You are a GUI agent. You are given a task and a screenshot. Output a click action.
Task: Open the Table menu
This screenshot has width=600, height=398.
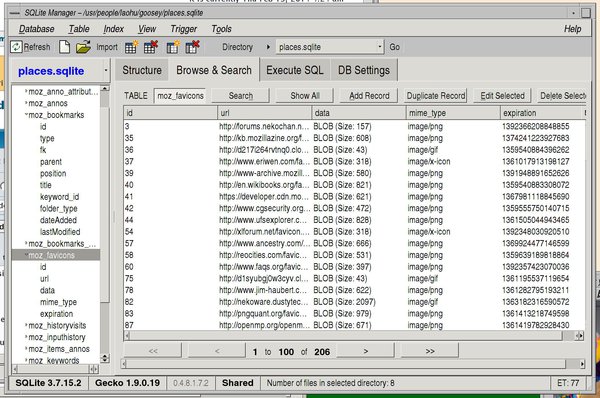[79, 29]
